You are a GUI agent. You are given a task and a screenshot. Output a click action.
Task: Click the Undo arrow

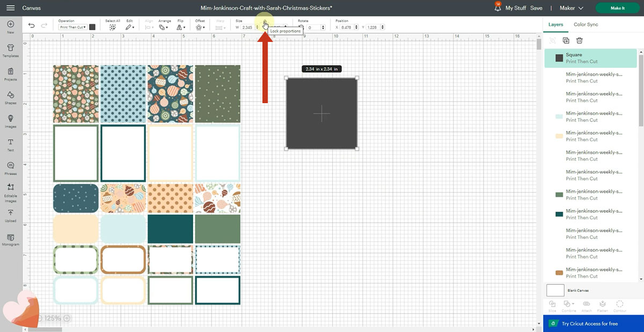(32, 26)
